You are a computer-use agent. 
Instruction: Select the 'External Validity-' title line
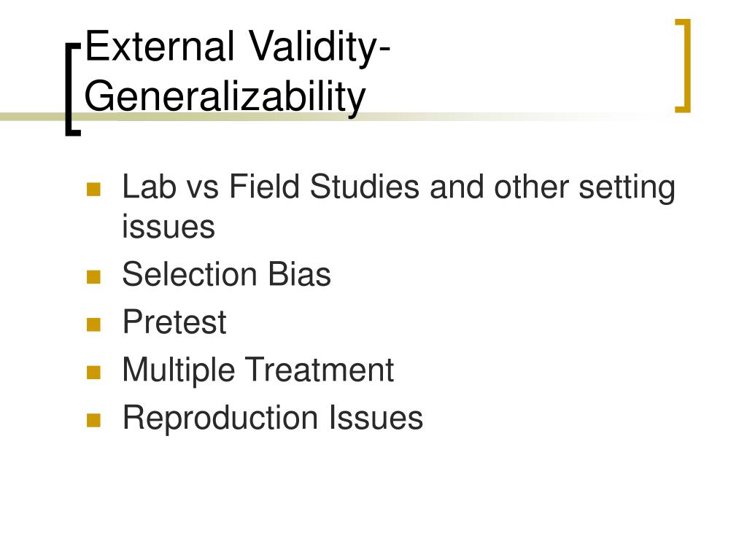237,47
